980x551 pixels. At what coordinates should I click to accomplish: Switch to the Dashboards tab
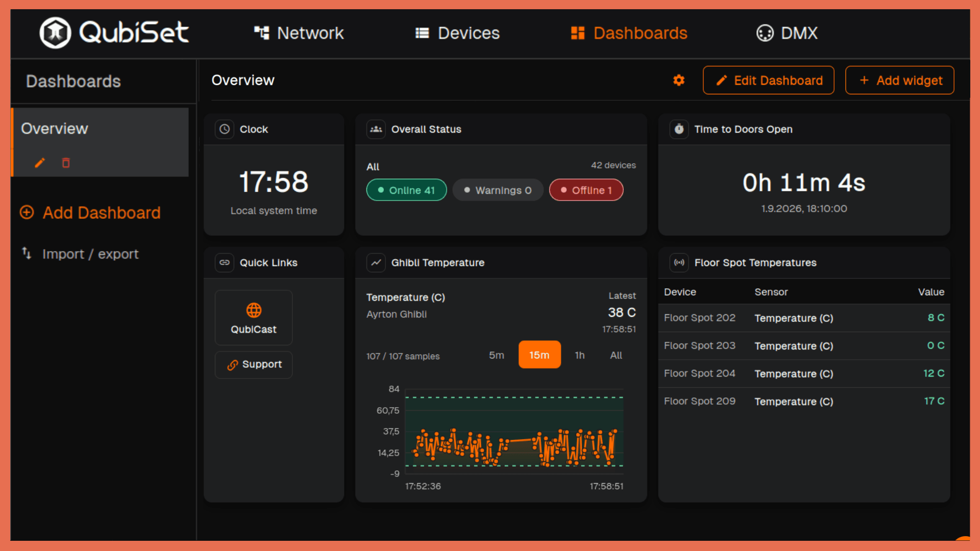[629, 33]
